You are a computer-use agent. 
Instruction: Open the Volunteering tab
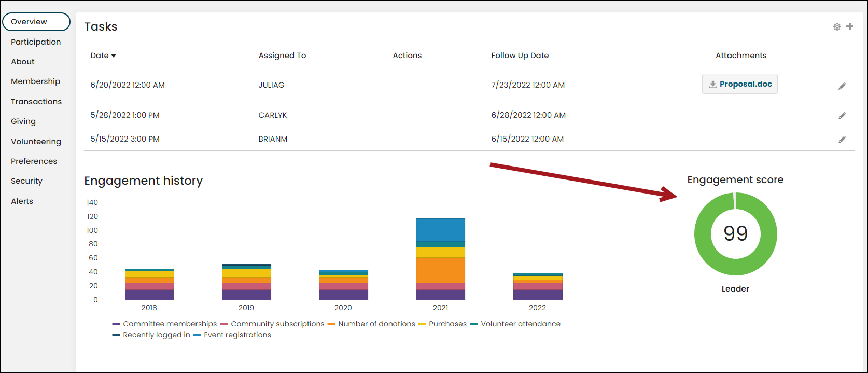click(x=36, y=142)
